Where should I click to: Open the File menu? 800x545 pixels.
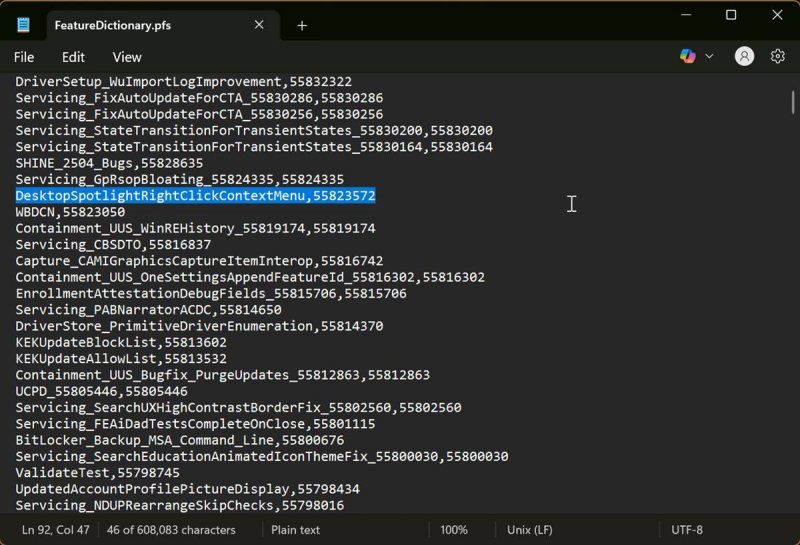coord(24,57)
